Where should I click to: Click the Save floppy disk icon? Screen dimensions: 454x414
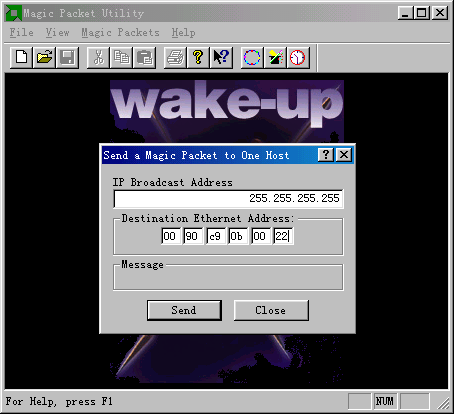click(x=67, y=57)
